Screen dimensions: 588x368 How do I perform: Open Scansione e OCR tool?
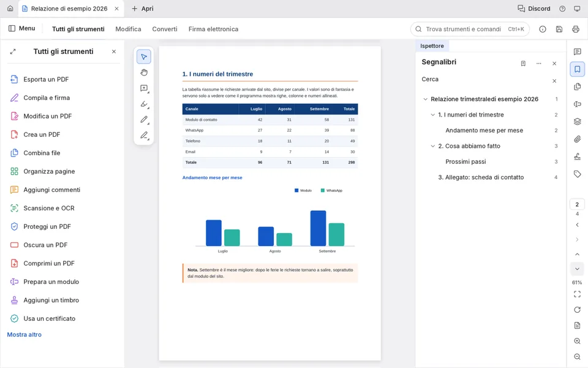(42, 208)
